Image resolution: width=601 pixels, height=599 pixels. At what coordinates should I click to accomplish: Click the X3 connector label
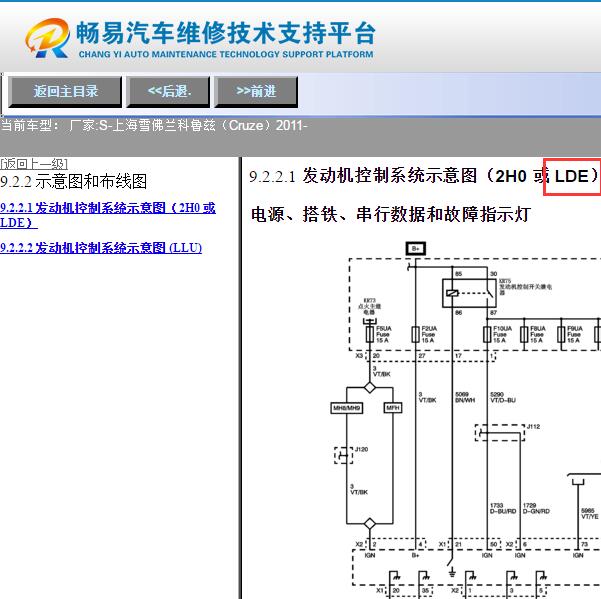pyautogui.click(x=359, y=356)
